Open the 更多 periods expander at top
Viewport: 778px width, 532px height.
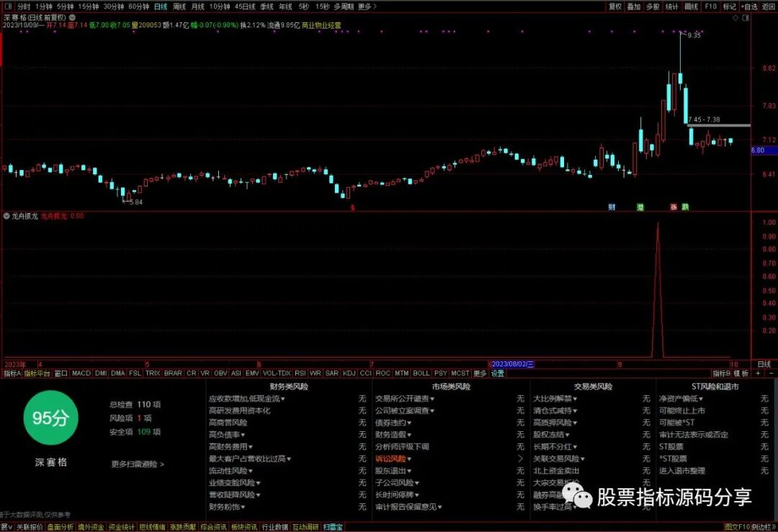367,6
